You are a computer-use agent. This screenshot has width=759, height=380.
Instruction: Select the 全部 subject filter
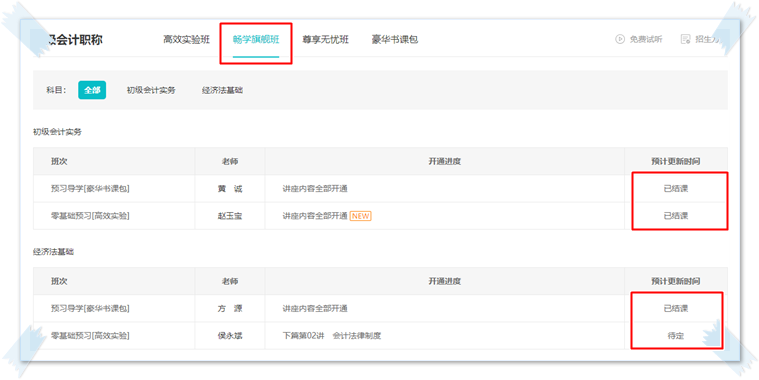tap(92, 90)
